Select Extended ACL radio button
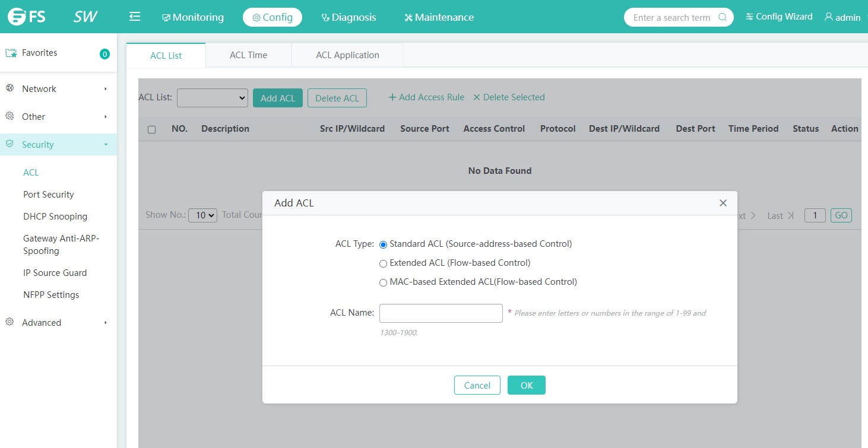868x448 pixels. tap(383, 263)
